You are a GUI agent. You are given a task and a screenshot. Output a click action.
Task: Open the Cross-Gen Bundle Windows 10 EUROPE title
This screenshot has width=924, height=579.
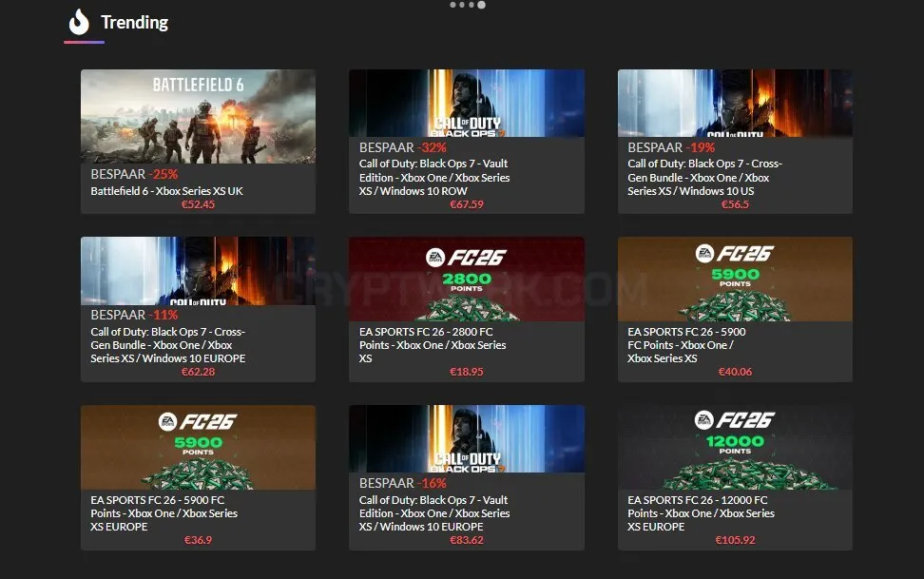168,345
